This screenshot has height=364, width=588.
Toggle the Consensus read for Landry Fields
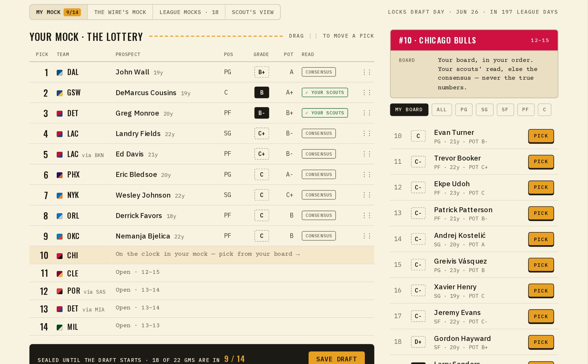pos(319,133)
